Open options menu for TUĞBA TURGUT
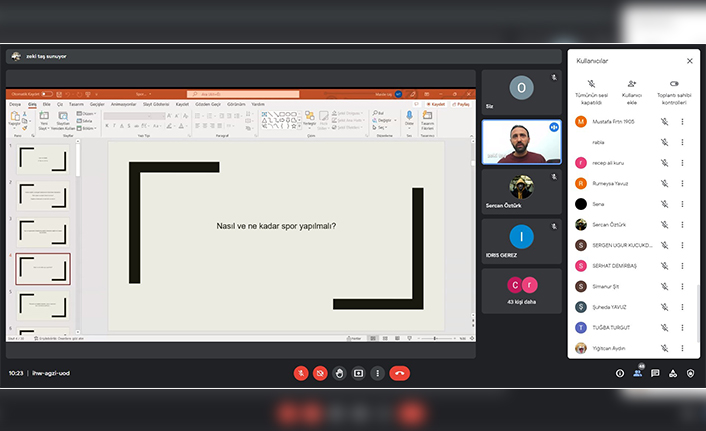 click(x=683, y=327)
